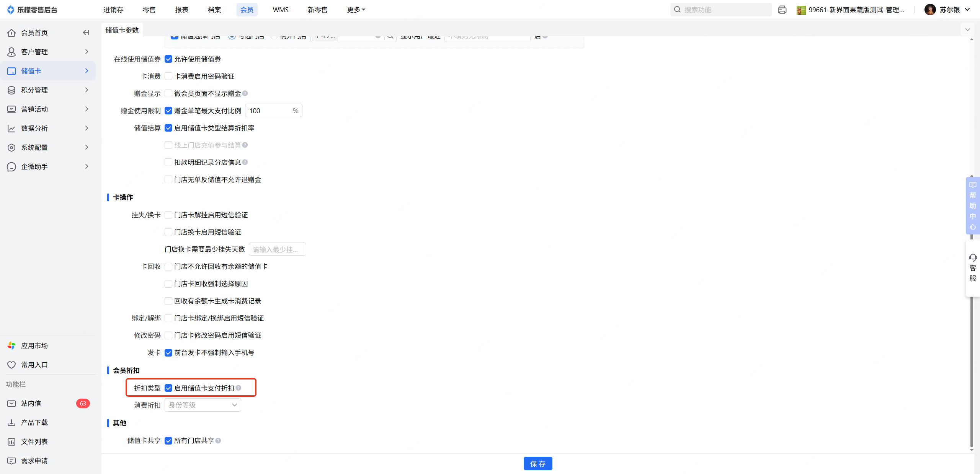The width and height of the screenshot is (980, 474).
Task: Enable 卡消费启用密码验证 checkbox
Action: pos(168,77)
